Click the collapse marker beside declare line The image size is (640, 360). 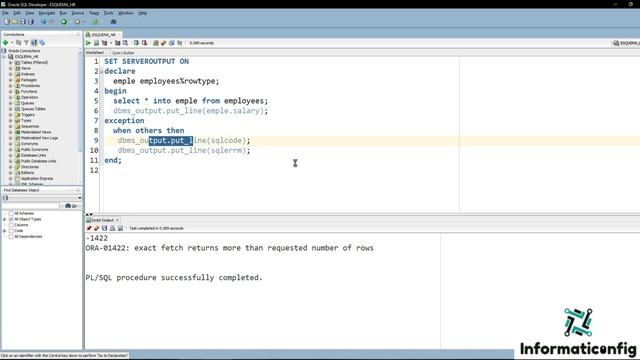click(102, 71)
